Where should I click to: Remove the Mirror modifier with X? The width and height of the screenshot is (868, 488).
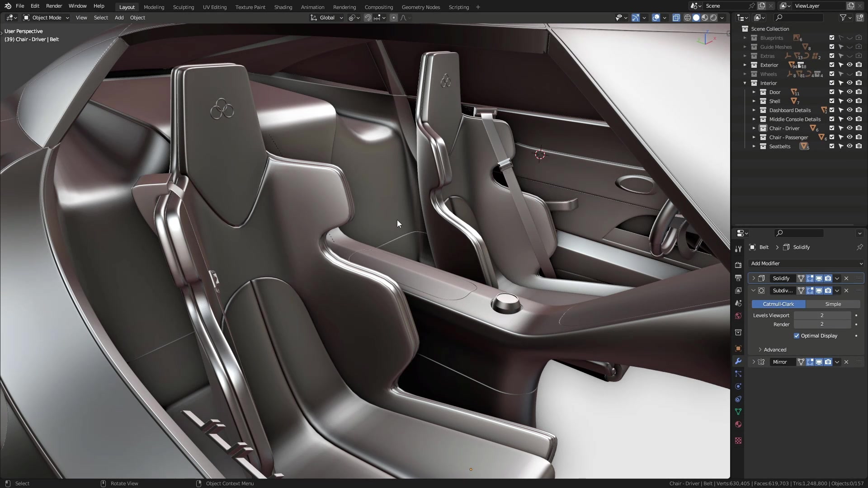(846, 362)
